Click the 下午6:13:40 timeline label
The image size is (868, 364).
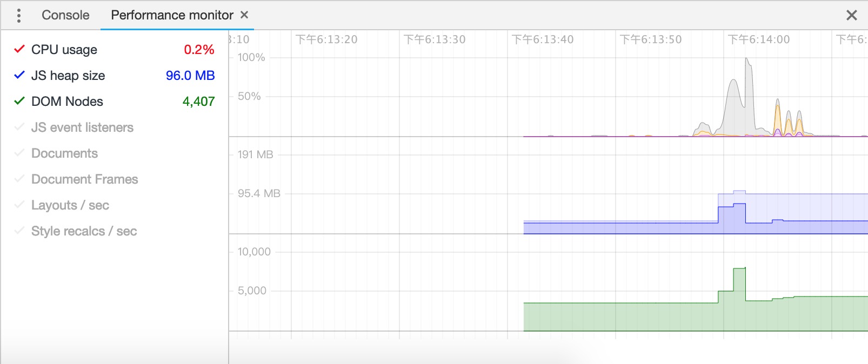tap(543, 39)
